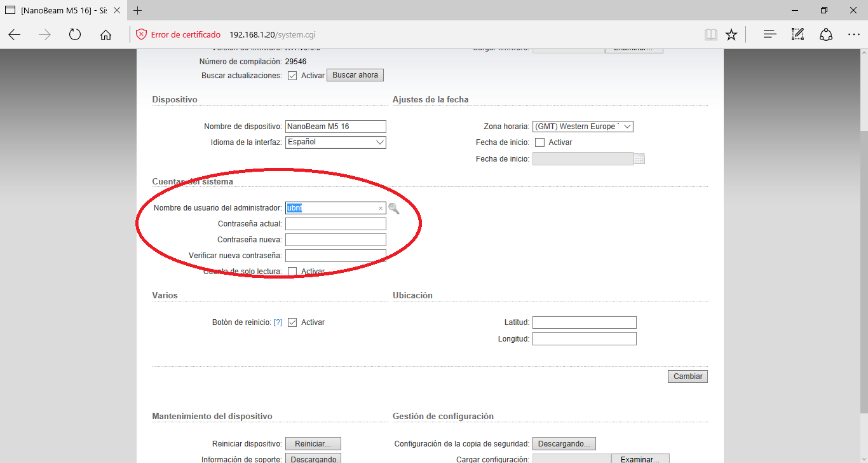Click Descargando button for copia de seguridad
This screenshot has height=463, width=868.
point(564,444)
